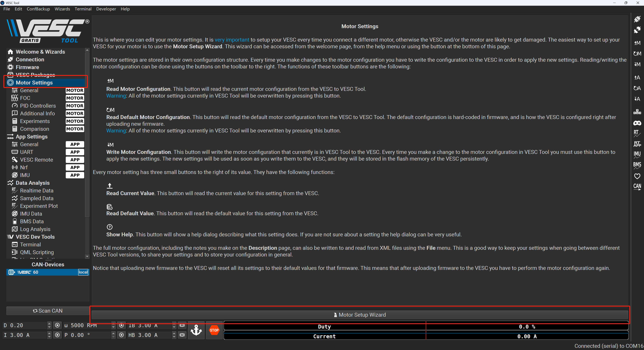Toggle RT realtime data streaming in right toolbar
Screen dimensions: 644x350
[x=637, y=133]
